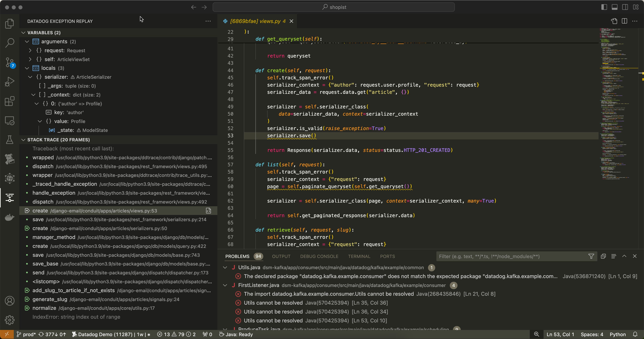Open the Search view in activity bar

coord(10,43)
